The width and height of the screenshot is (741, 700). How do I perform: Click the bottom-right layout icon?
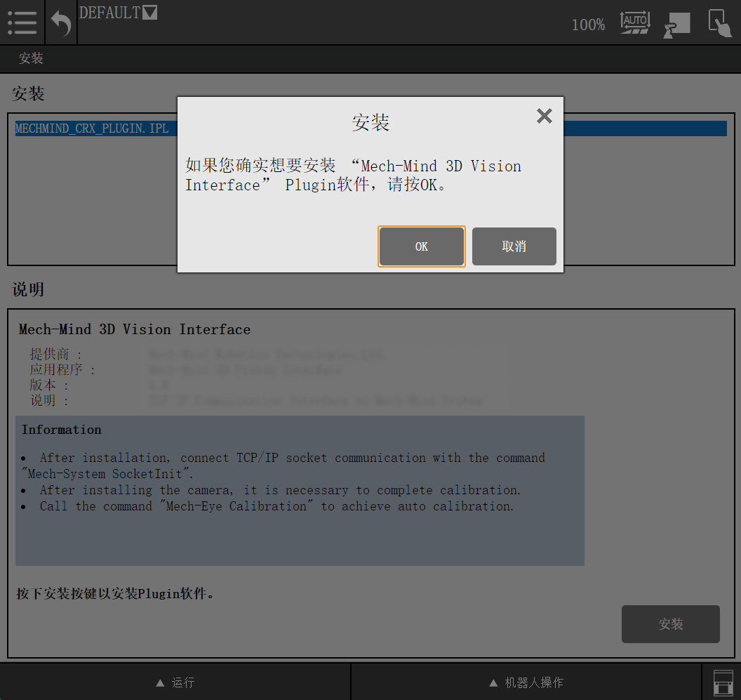coord(723,683)
